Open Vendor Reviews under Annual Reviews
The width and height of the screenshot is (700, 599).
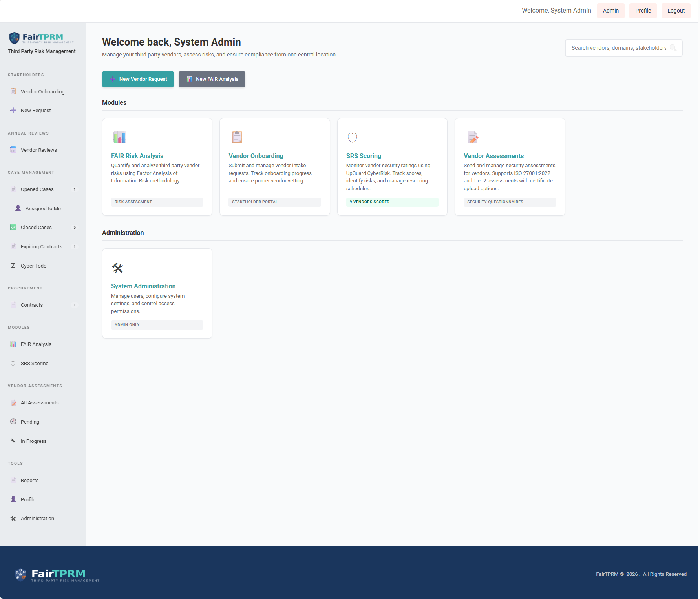click(39, 150)
